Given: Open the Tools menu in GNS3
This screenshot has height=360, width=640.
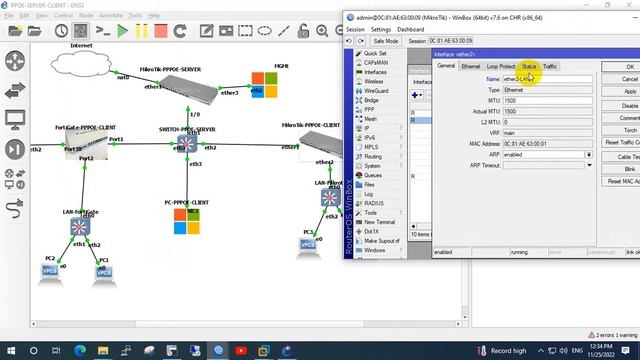Looking at the screenshot, I should pos(135,16).
